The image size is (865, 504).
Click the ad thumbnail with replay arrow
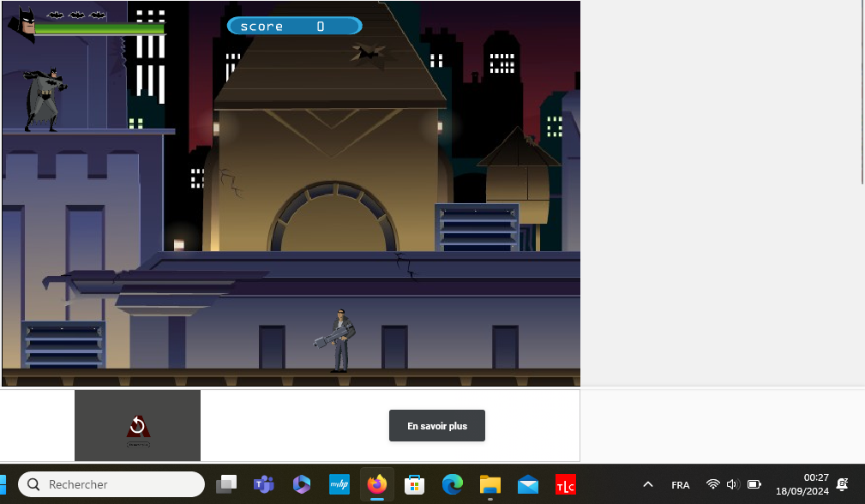click(x=137, y=426)
